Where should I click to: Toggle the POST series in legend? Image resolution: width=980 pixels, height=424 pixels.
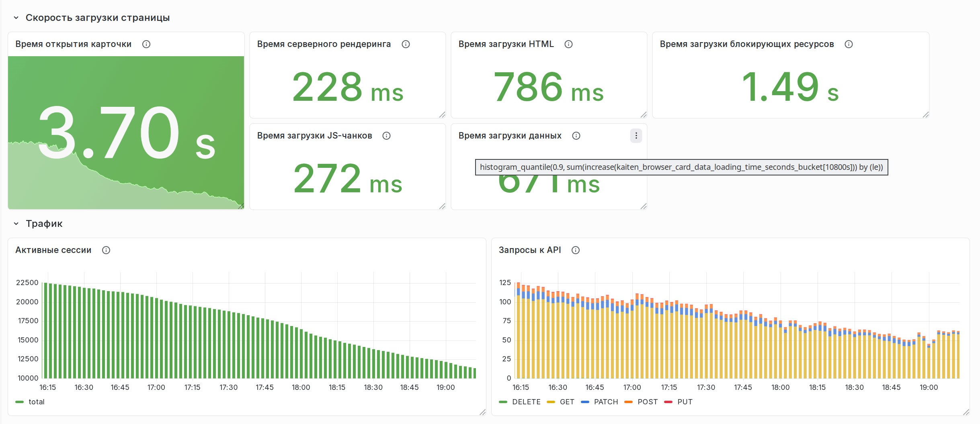[648, 402]
